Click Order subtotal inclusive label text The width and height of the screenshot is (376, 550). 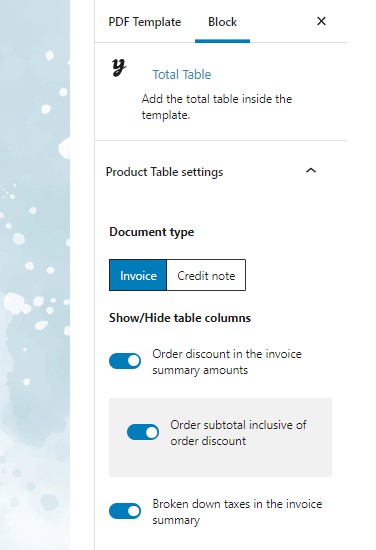239,433
